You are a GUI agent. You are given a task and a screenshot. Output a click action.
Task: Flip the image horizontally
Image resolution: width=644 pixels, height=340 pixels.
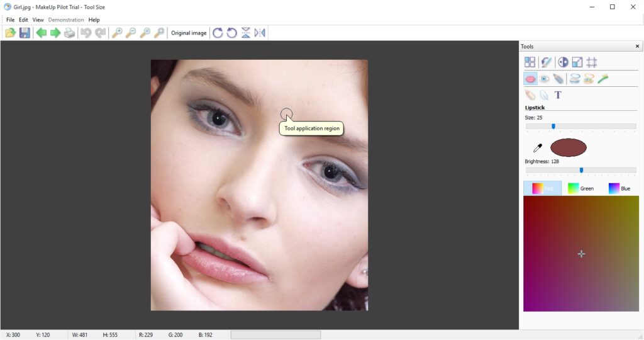(x=260, y=33)
